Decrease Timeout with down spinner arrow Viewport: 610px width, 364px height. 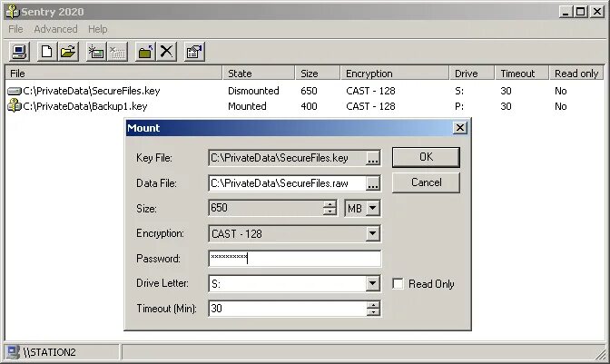[x=373, y=312]
